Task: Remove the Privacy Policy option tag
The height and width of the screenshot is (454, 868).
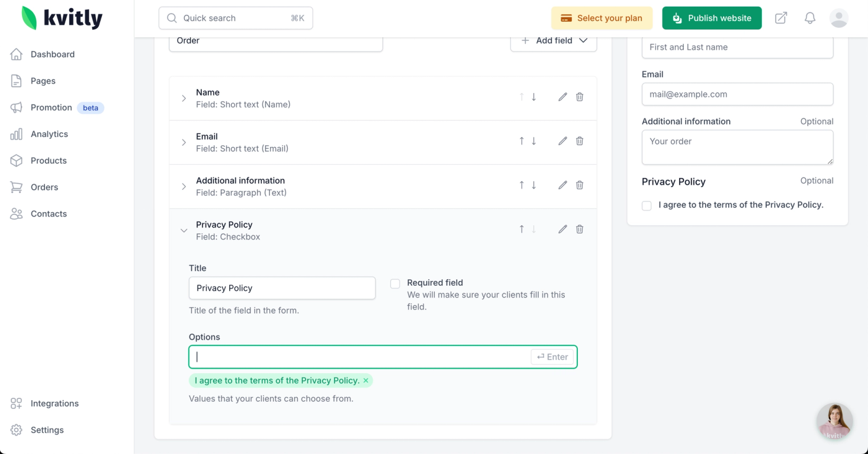Action: click(366, 381)
